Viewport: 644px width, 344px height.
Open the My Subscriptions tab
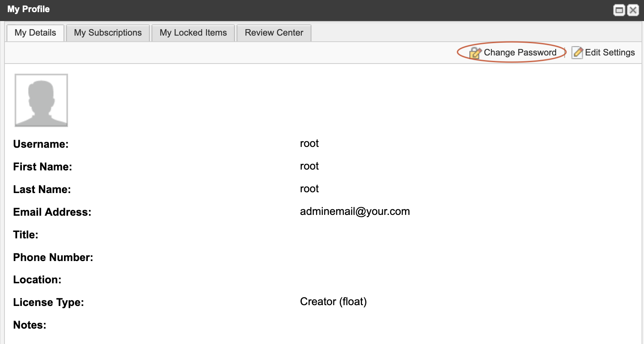point(108,33)
